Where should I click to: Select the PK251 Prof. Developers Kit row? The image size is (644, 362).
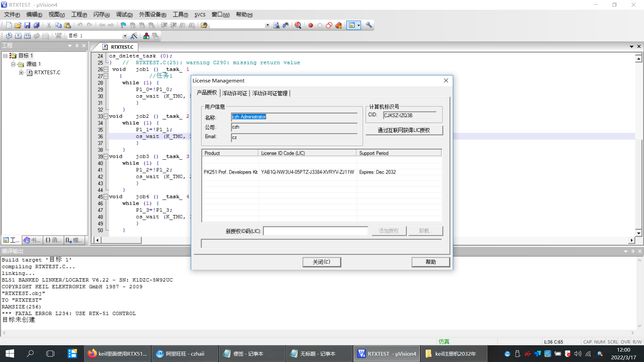(x=322, y=172)
